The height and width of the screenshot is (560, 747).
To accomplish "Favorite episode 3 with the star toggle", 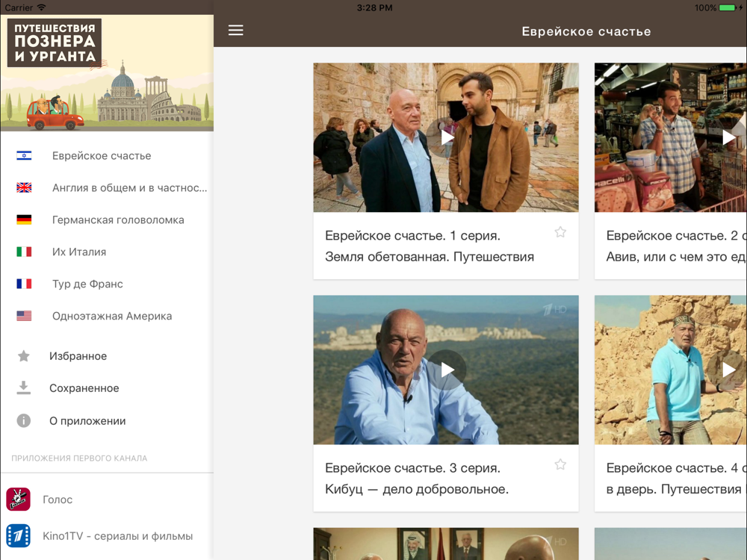I will click(560, 464).
